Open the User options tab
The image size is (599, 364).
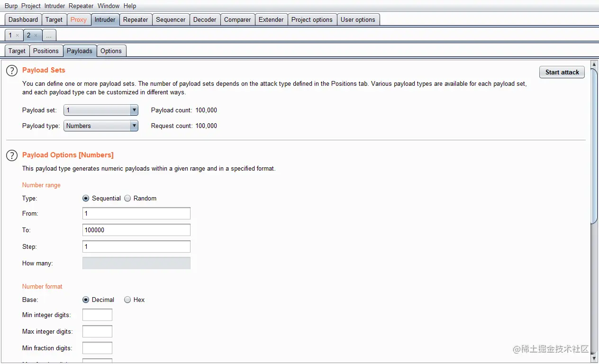point(358,20)
